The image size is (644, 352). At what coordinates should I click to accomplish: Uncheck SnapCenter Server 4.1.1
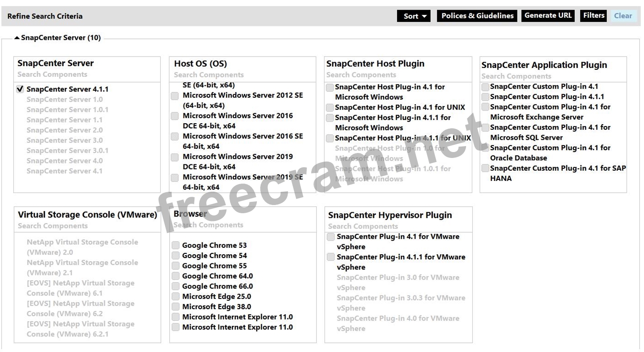[20, 89]
